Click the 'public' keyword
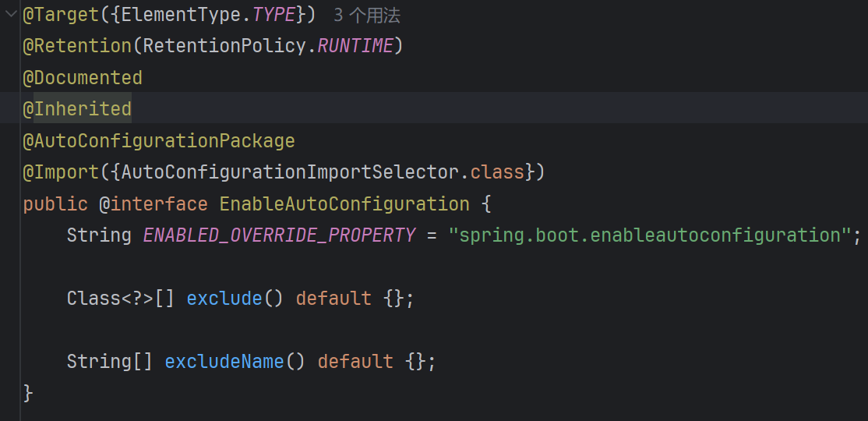Screen dimensions: 868x421 [55, 203]
